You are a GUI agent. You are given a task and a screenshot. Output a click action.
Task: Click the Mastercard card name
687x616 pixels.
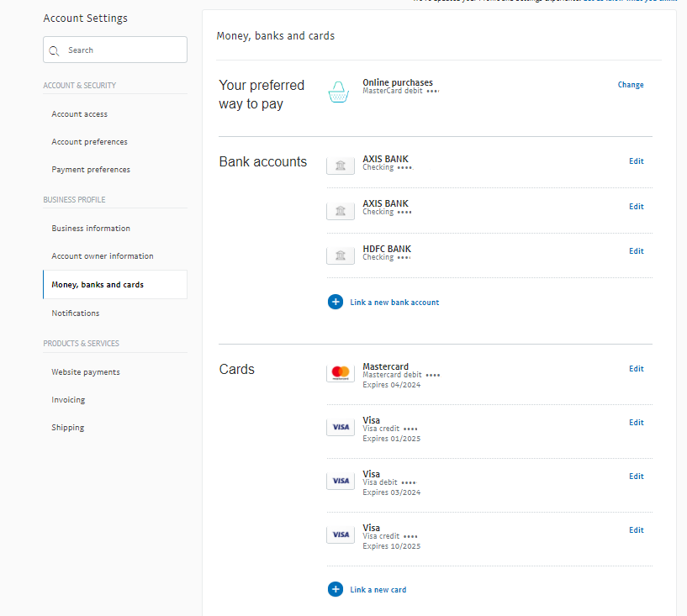(x=386, y=366)
